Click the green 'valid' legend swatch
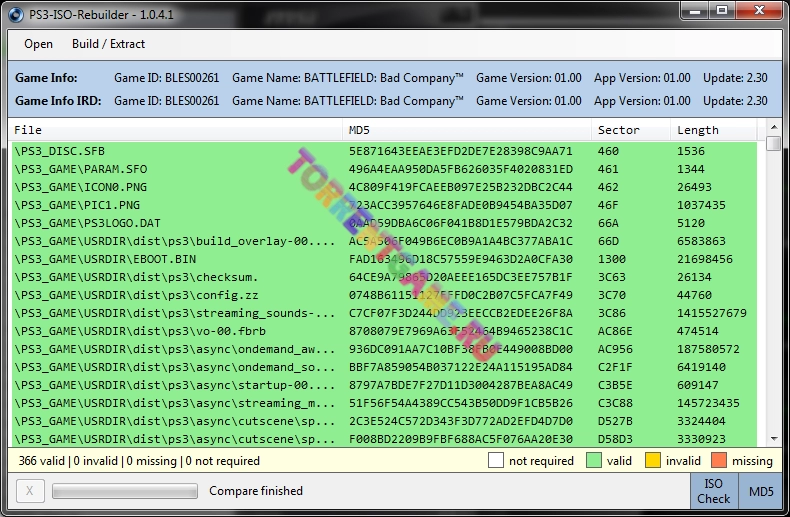Viewport: 790px width, 517px height. [x=595, y=461]
